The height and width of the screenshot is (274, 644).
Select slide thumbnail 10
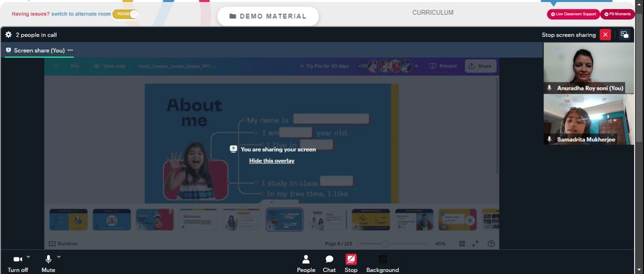click(457, 220)
